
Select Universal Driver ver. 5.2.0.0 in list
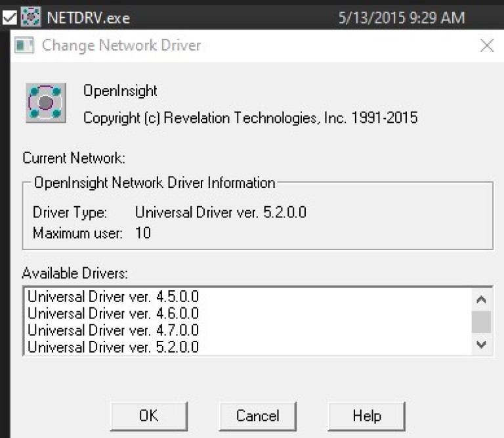coord(113,347)
